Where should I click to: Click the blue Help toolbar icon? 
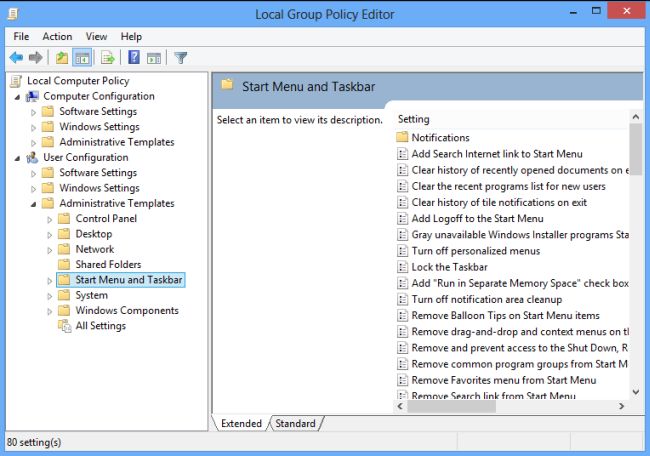click(134, 57)
